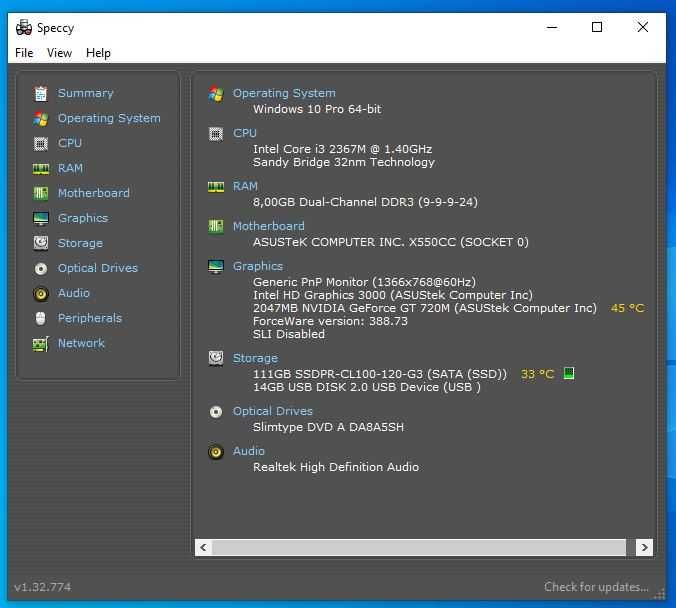
Task: Click the CPU chip icon in sidebar
Action: [x=41, y=144]
